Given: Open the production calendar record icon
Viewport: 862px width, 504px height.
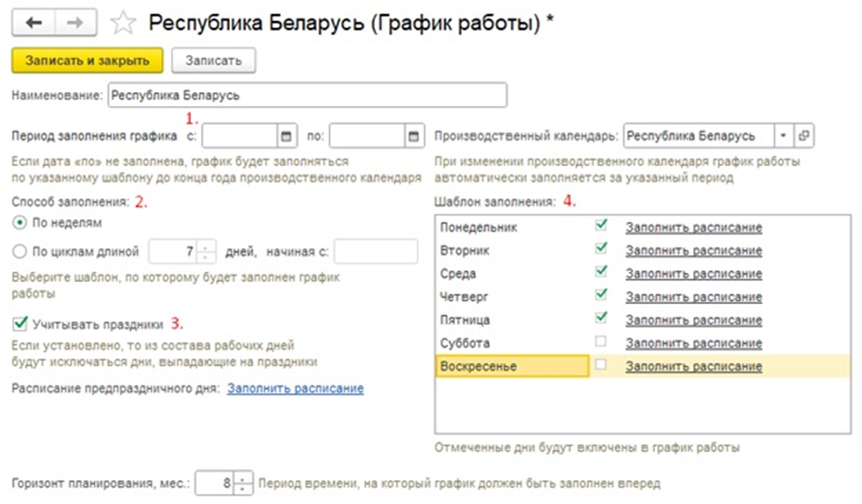Looking at the screenshot, I should (x=804, y=136).
